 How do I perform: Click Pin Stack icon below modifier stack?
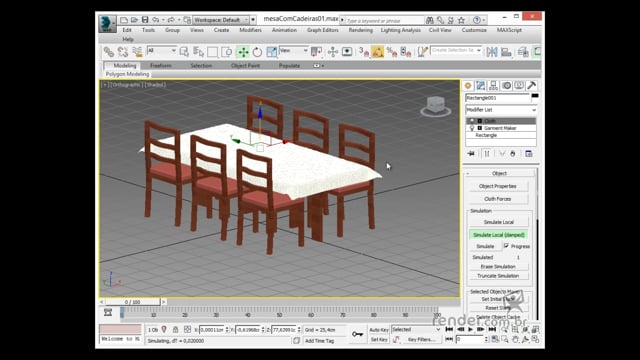click(x=471, y=153)
